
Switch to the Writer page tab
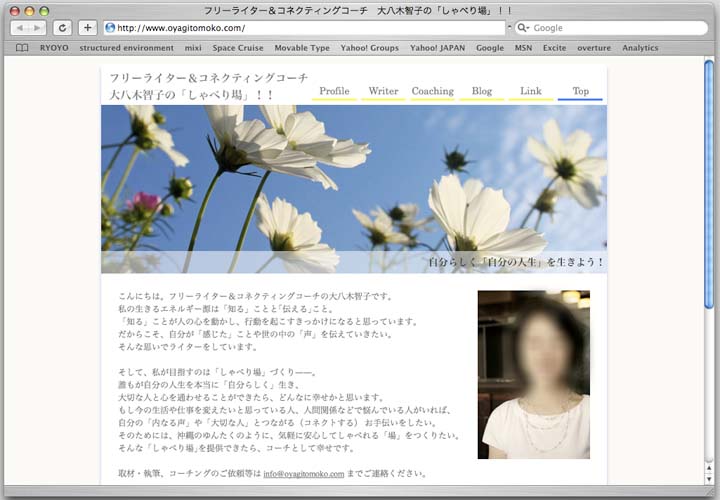click(x=383, y=91)
